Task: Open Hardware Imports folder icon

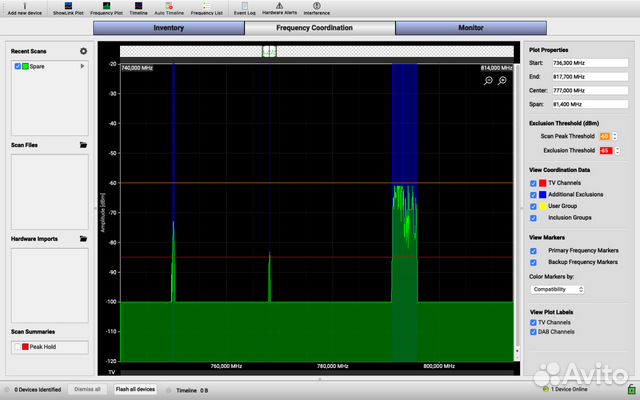Action: (83, 239)
